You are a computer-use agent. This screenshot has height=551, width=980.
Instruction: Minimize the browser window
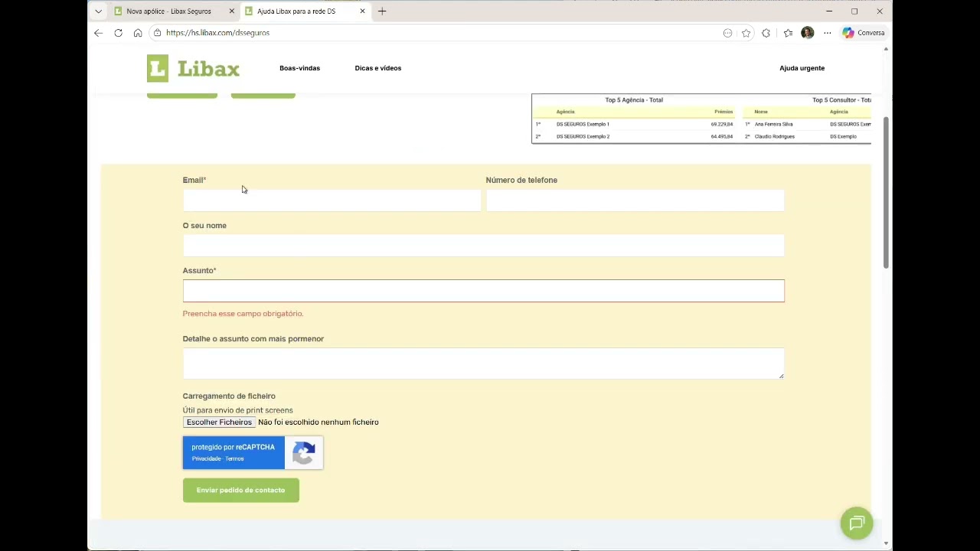point(829,11)
